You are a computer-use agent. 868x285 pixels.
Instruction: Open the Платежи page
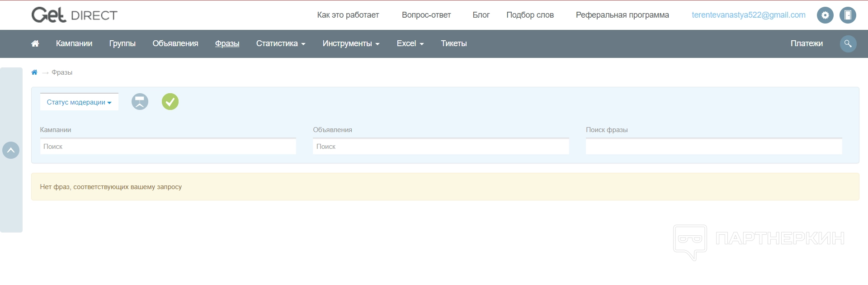pos(807,43)
